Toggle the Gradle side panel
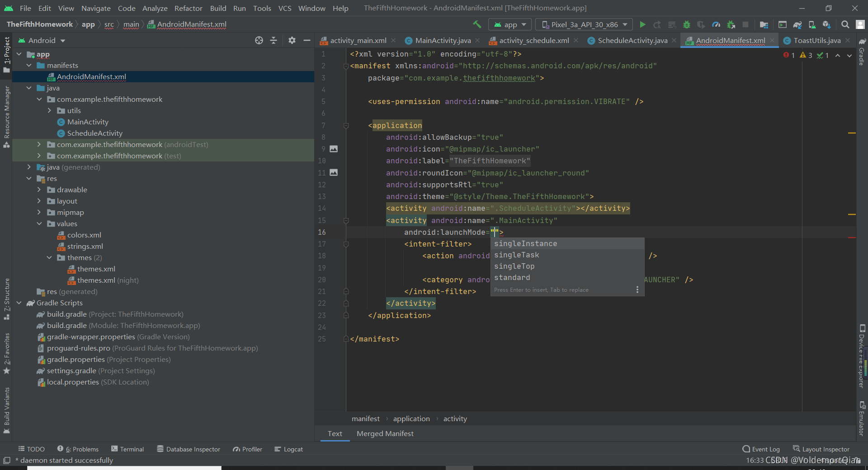 coord(862,52)
